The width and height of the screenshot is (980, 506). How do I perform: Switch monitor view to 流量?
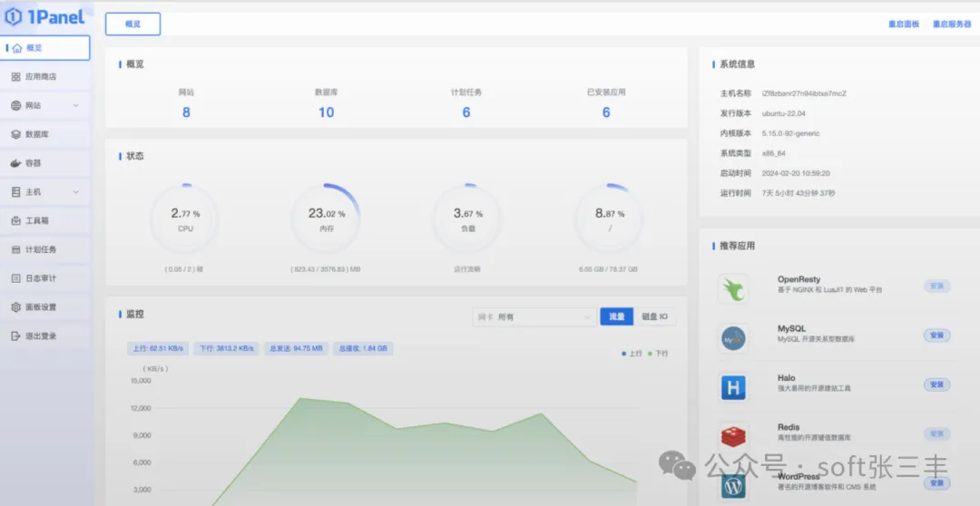tap(617, 316)
